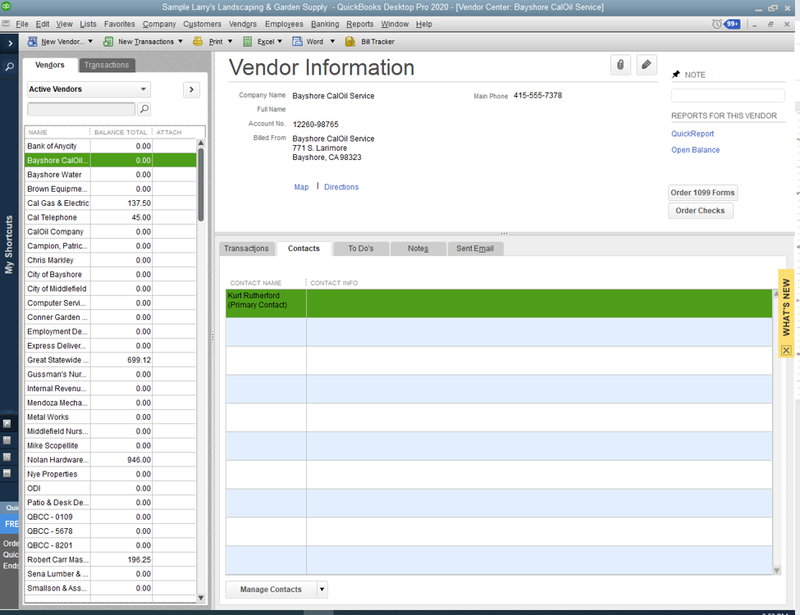Click the Word document icon
The width and height of the screenshot is (800, 615).
tap(297, 42)
